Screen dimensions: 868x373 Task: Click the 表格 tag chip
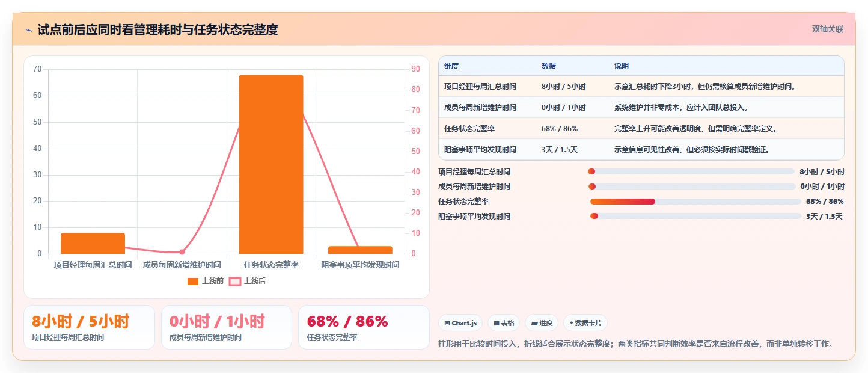point(504,323)
